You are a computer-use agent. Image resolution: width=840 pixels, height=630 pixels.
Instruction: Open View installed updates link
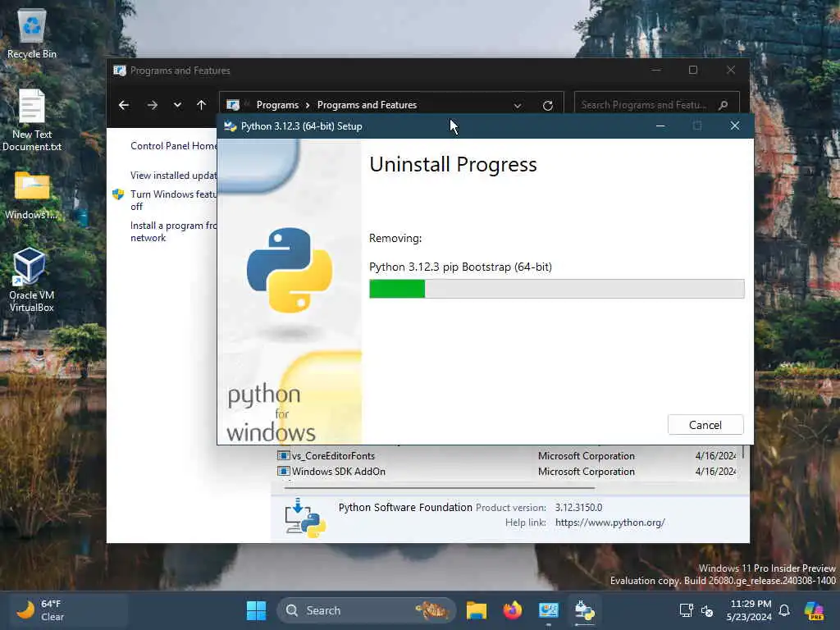tap(174, 176)
